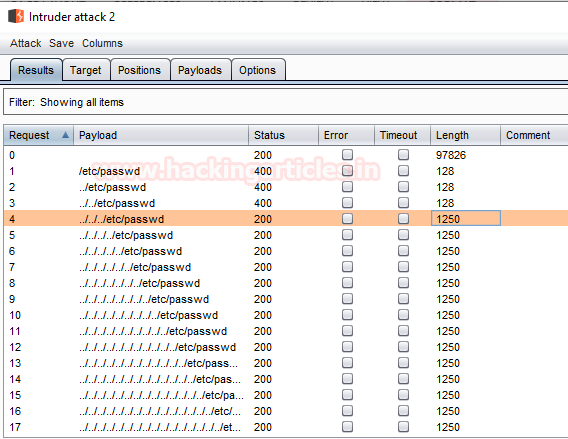
Task: Select payload ../../etc/passwd in request 3
Action: (117, 203)
